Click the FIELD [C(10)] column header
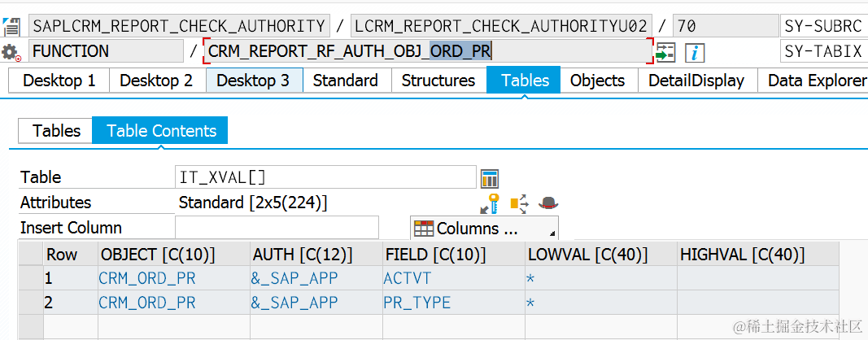The width and height of the screenshot is (868, 340). tap(454, 254)
